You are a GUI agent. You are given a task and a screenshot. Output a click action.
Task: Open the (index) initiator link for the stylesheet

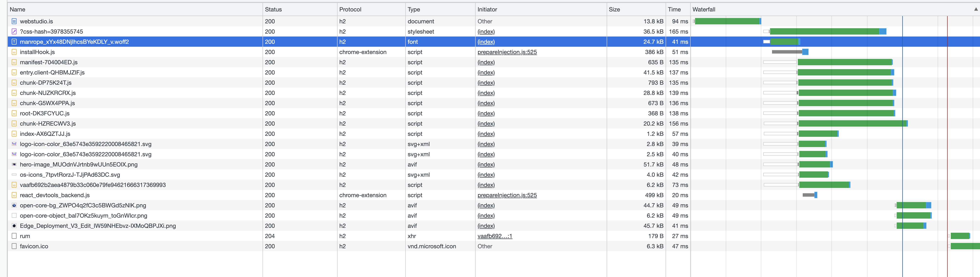(x=486, y=32)
